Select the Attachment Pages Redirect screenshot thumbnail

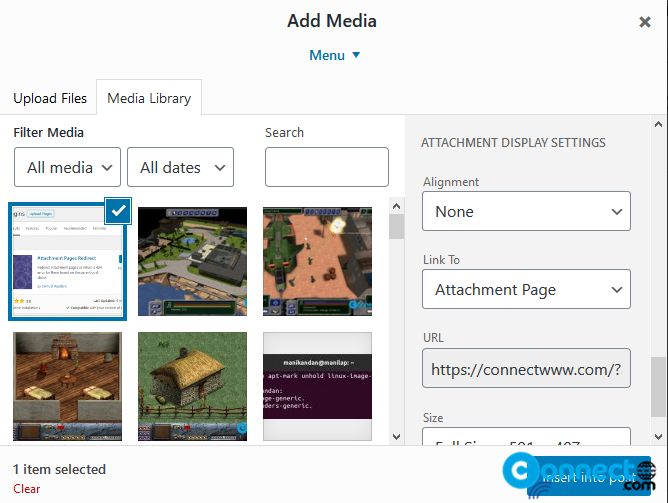click(67, 261)
